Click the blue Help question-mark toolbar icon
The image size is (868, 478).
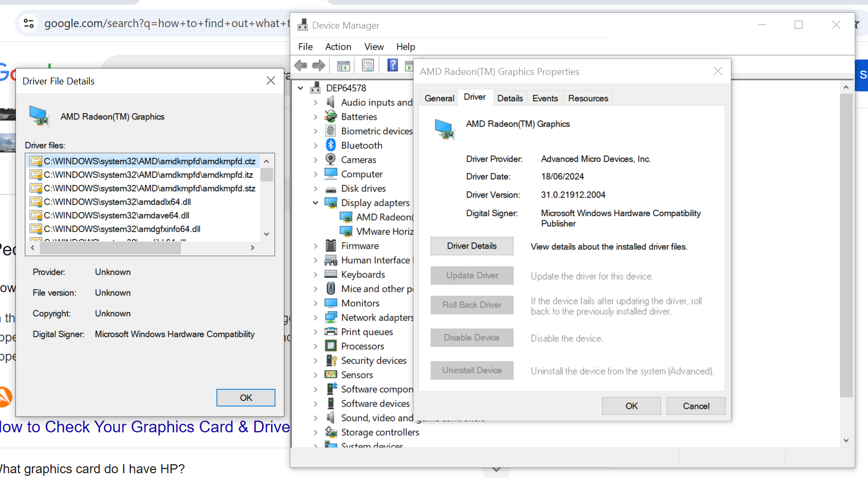(392, 65)
